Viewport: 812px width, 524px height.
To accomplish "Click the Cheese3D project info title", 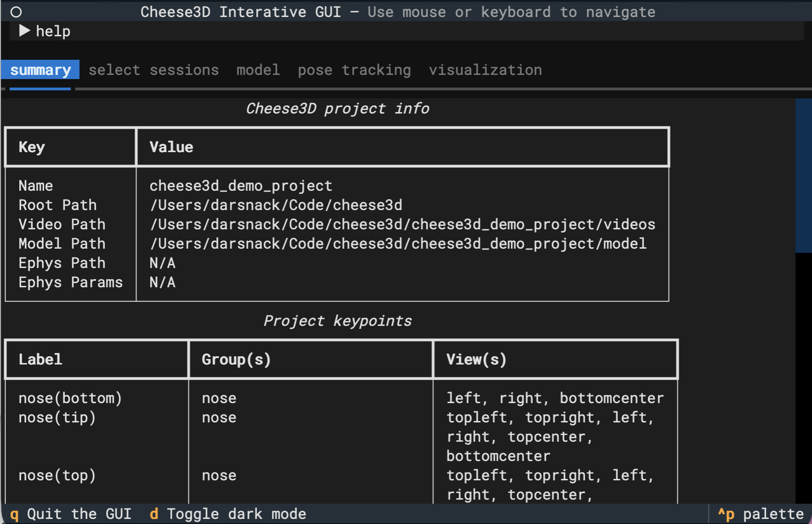I will [x=338, y=108].
